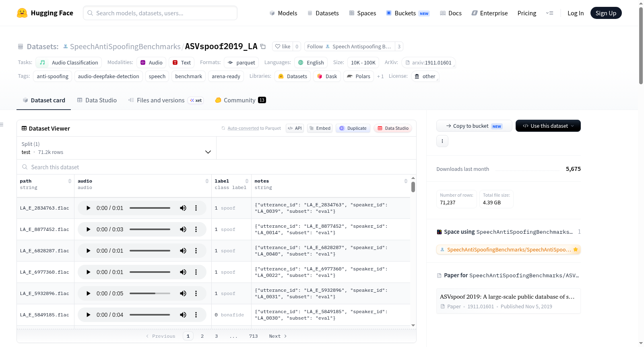
Task: Open the three-dot menu below Copy to bucket
Action: click(442, 141)
